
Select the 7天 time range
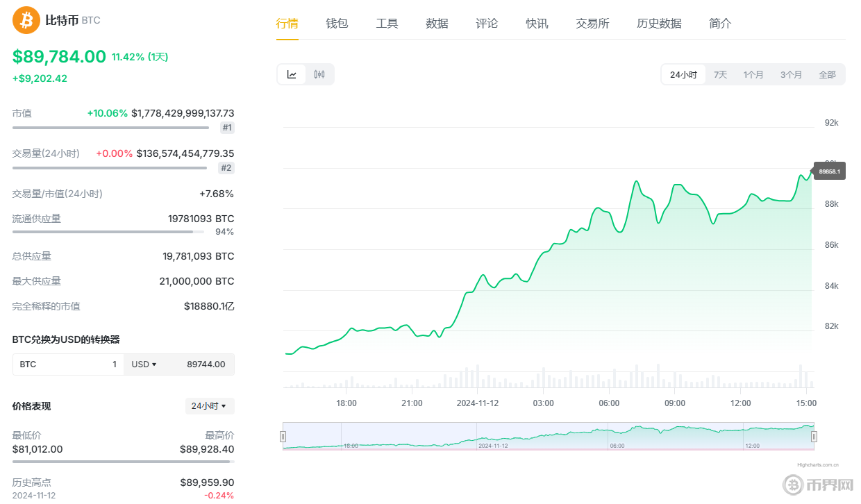720,74
